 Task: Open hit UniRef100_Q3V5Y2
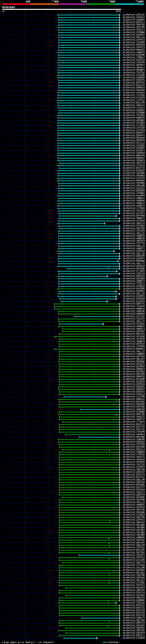click(x=134, y=520)
